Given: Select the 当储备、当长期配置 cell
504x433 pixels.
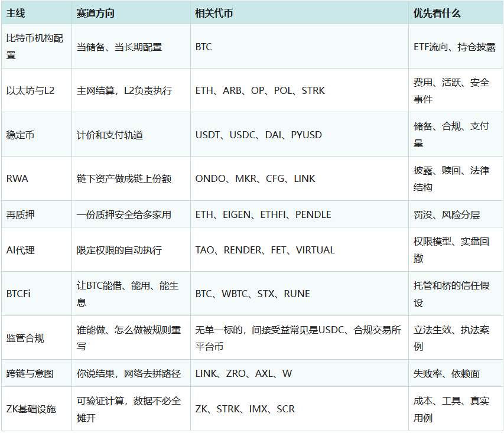Looking at the screenshot, I should click(131, 46).
